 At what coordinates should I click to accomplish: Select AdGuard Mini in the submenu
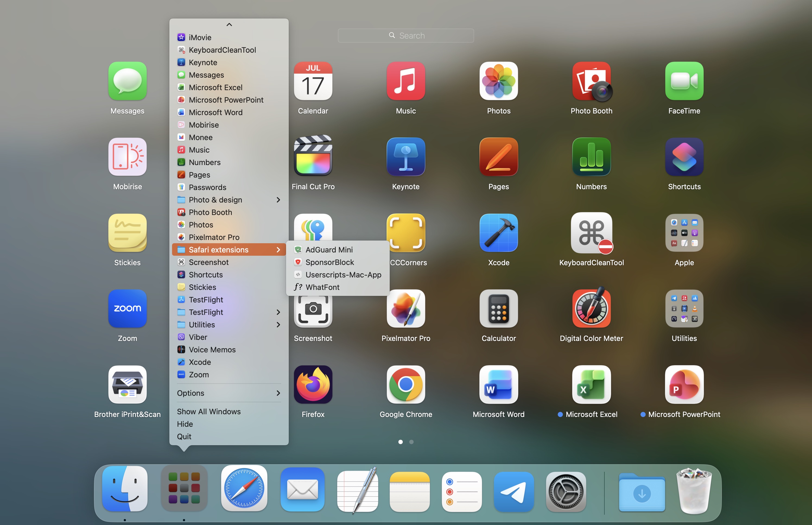pos(338,249)
